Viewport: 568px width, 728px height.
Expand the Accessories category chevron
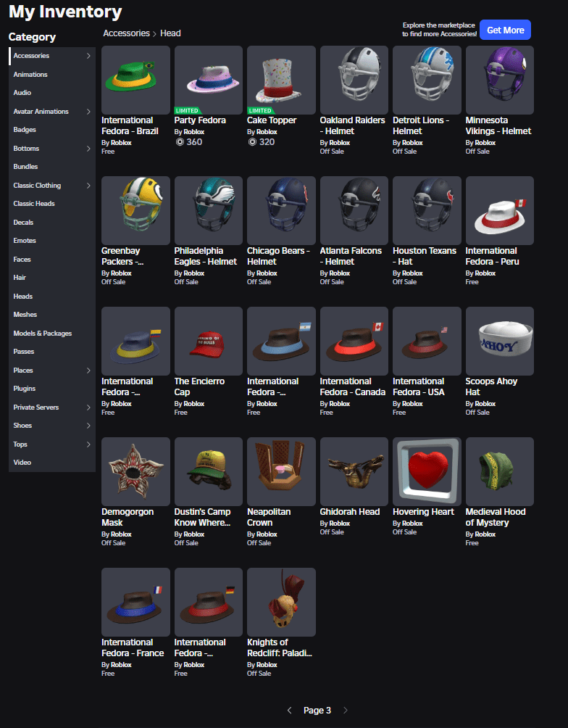(88, 56)
